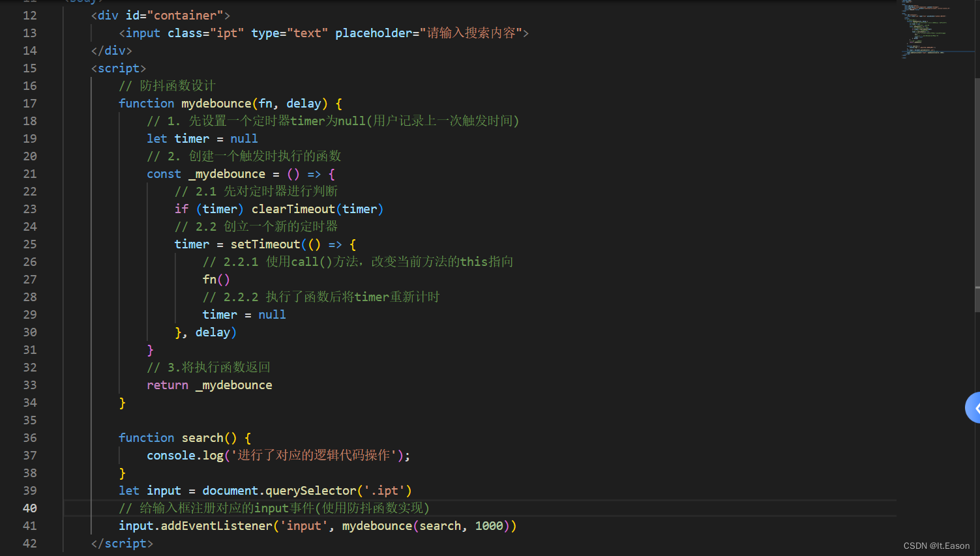Click "timer = null" on line 29
Image resolution: width=980 pixels, height=556 pixels.
tap(245, 314)
